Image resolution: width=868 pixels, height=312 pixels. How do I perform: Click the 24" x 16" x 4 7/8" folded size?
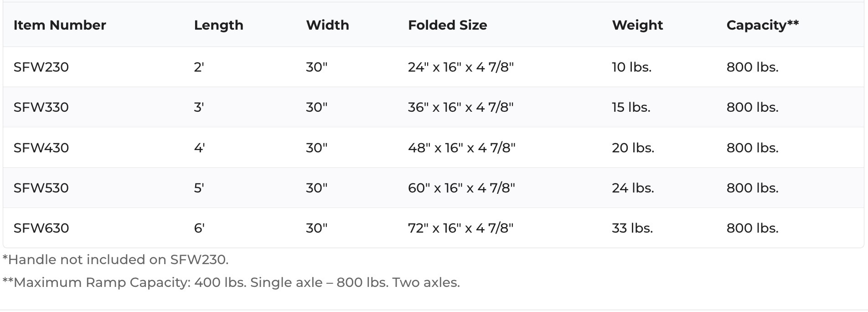pyautogui.click(x=460, y=67)
